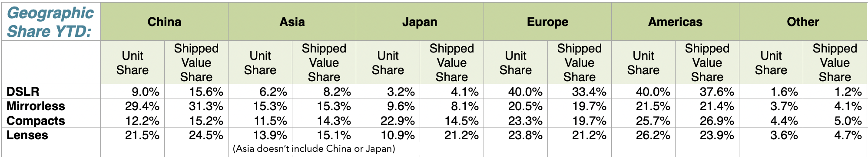Select Compacts Japan unit share 22.9% cell

[x=388, y=121]
